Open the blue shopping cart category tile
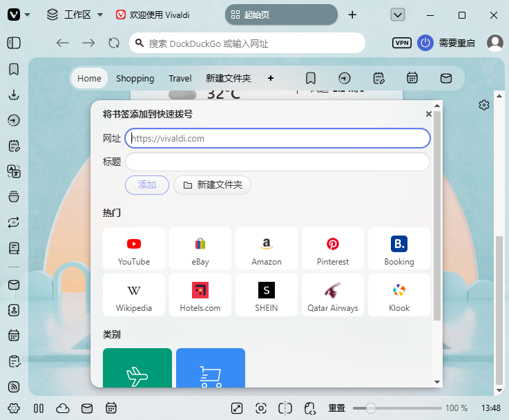The width and height of the screenshot is (509, 420). click(211, 367)
